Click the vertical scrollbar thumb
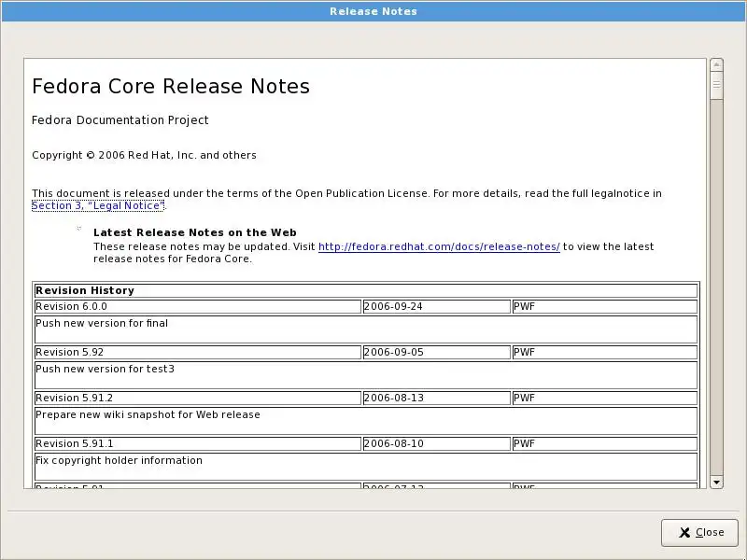The width and height of the screenshot is (747, 560). (x=716, y=86)
